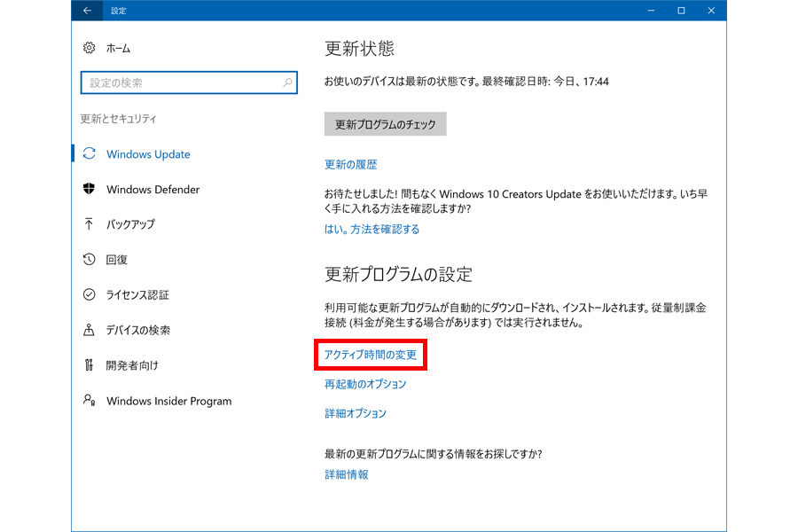Viewport: 798px width, 532px height.
Task: Click the はい。方法を確認する link
Action: click(x=372, y=229)
